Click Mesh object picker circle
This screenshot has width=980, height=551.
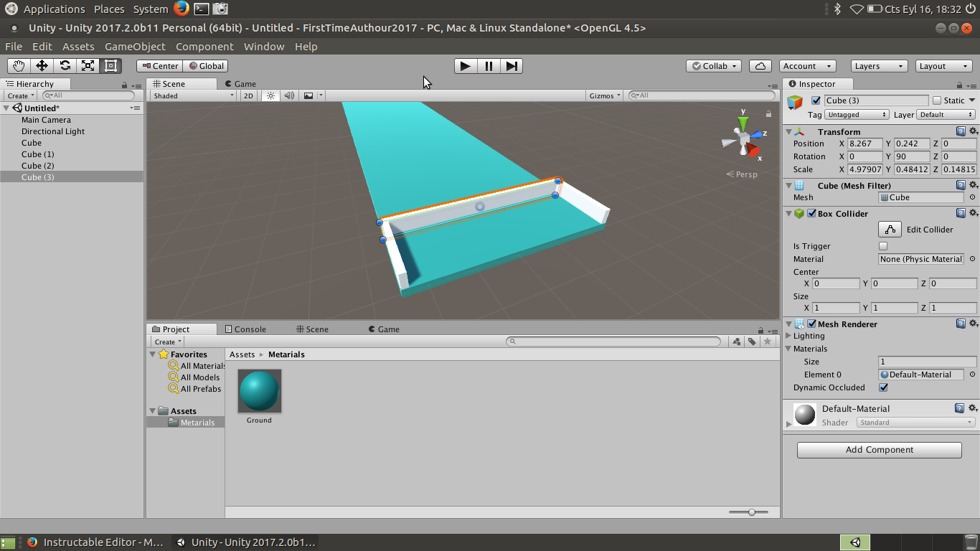point(972,197)
